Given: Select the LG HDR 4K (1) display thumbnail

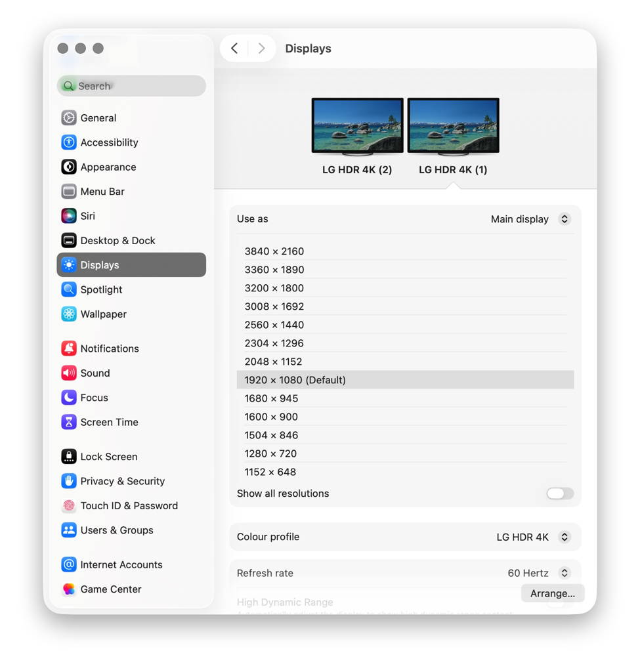Looking at the screenshot, I should click(x=453, y=125).
